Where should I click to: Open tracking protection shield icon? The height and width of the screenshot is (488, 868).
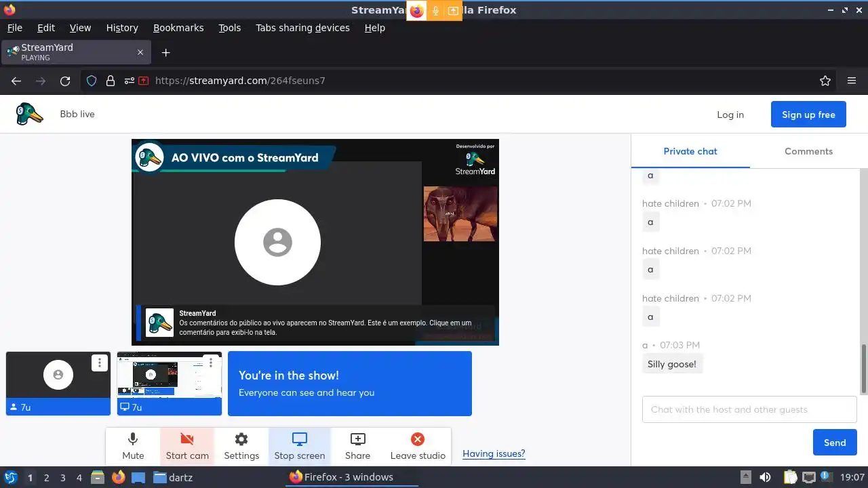click(x=92, y=81)
